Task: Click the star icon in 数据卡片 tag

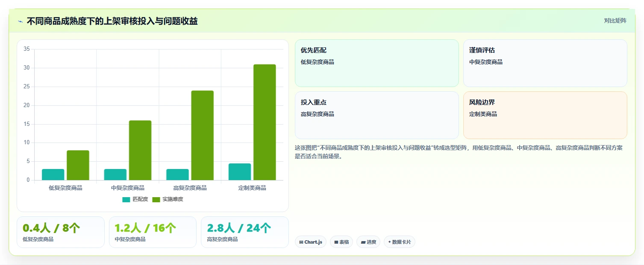Action: (x=389, y=242)
